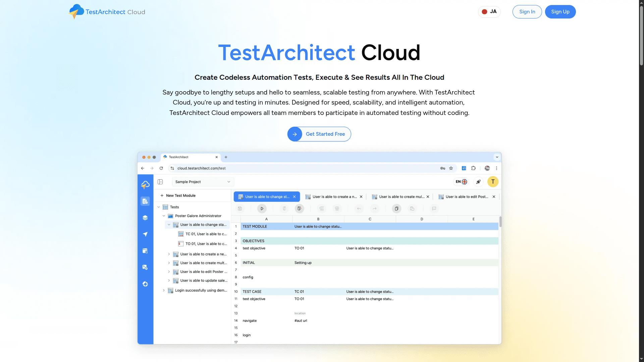This screenshot has width=644, height=362.
Task: Click the cloud logo atop the blue sidebar
Action: pos(145,184)
